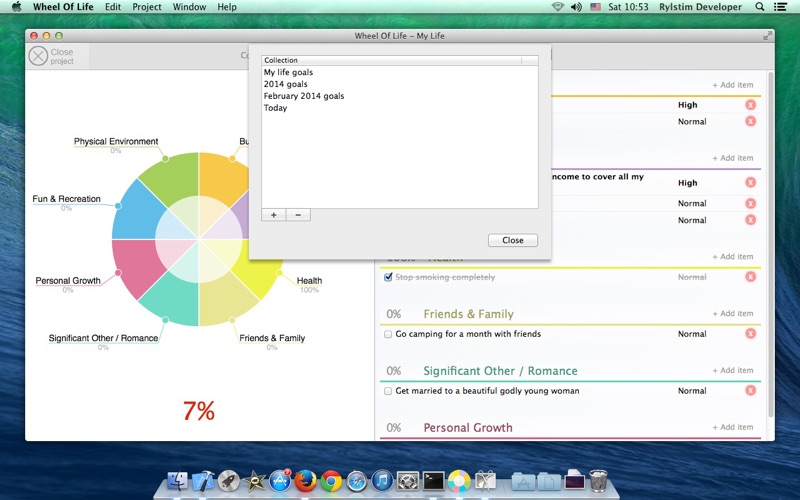Image resolution: width=800 pixels, height=500 pixels.
Task: Click '+ Add item' for Health section
Action: point(733,256)
